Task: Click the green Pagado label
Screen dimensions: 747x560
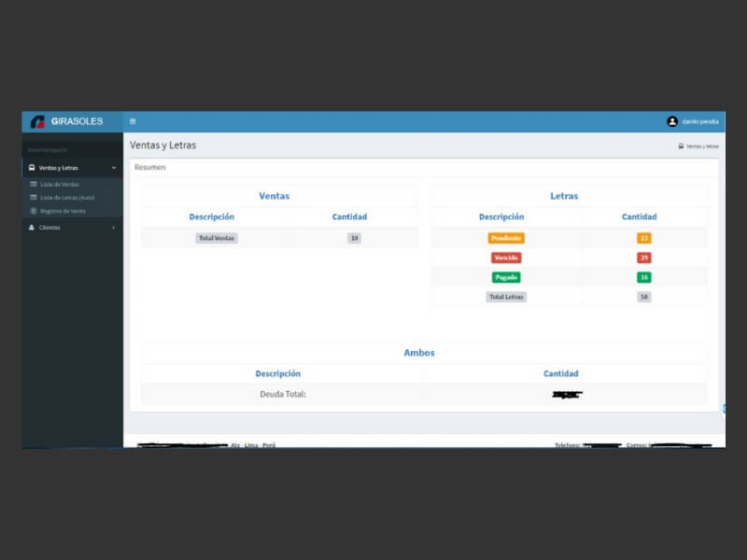Action: [x=506, y=277]
